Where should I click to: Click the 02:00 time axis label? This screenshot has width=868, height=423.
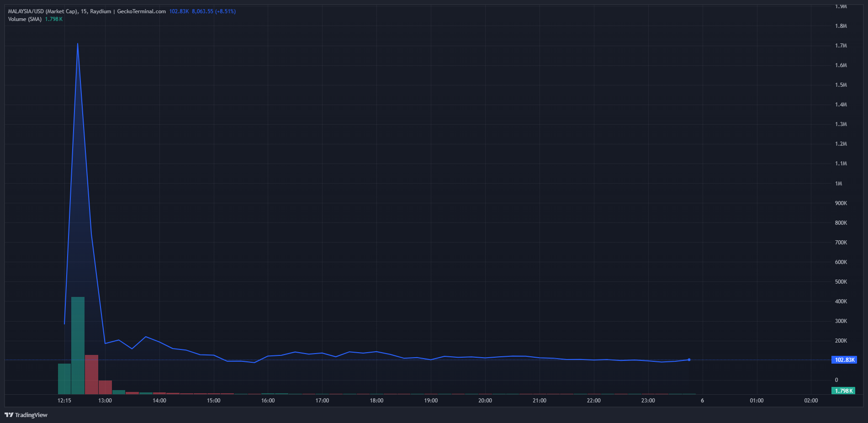(811, 401)
